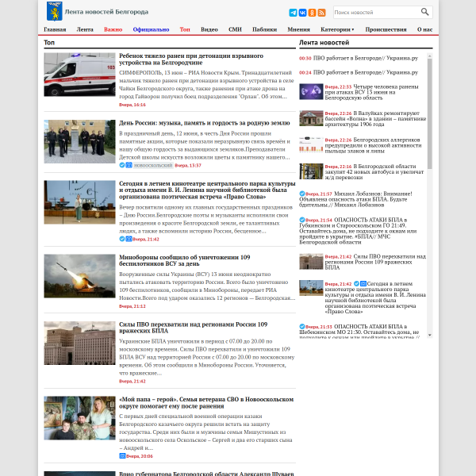Viewport: 476px width, 476px height.
Task: Click feed thumbnail beside 42 buses item
Action: (x=311, y=171)
